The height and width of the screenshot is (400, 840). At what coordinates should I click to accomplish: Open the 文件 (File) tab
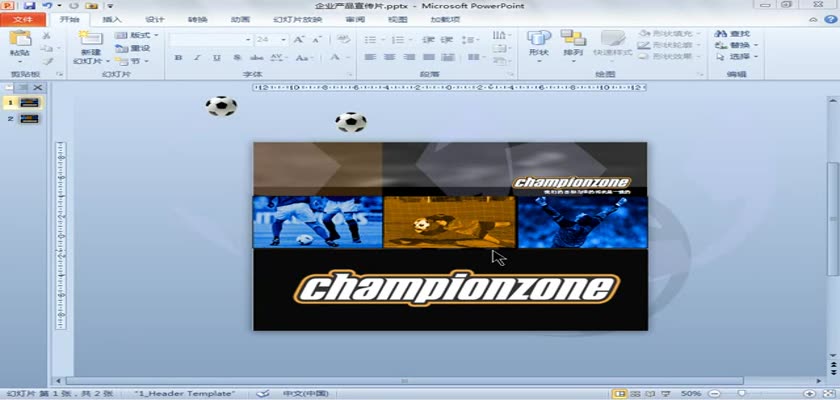point(22,20)
